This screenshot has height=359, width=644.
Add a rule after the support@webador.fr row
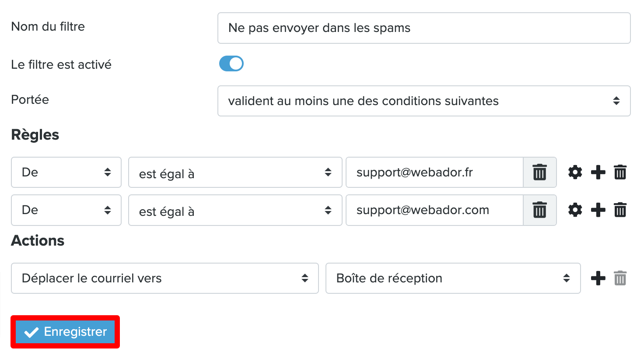point(598,172)
